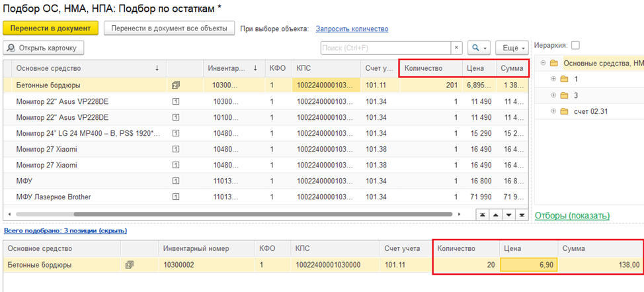Click the inventory number 10300002
Viewport: 644px width, 292px height.
tap(180, 266)
